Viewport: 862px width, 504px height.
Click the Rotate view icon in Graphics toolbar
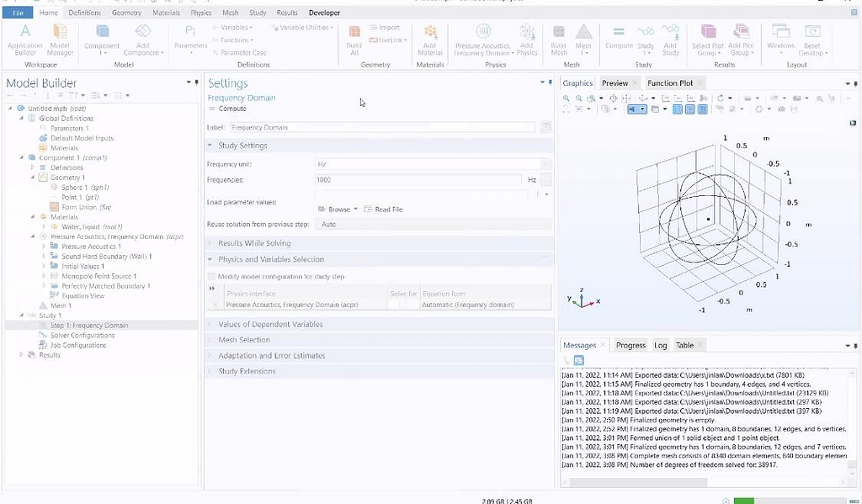[x=721, y=98]
